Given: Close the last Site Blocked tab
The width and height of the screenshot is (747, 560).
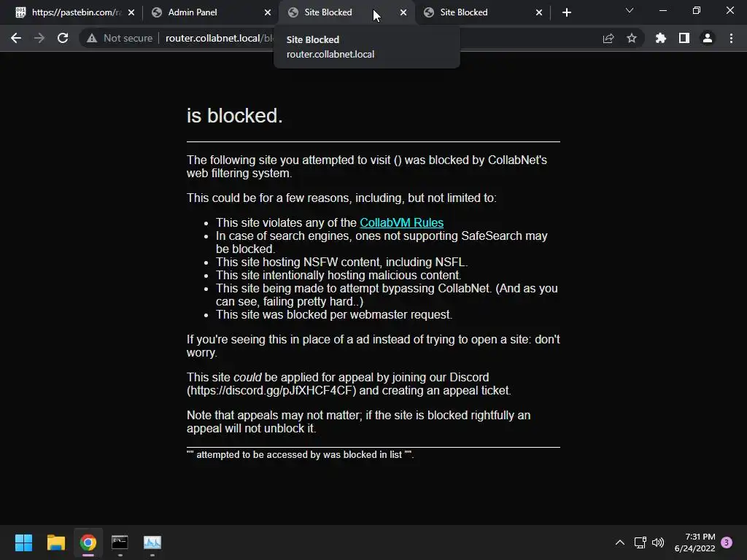Looking at the screenshot, I should 539,12.
